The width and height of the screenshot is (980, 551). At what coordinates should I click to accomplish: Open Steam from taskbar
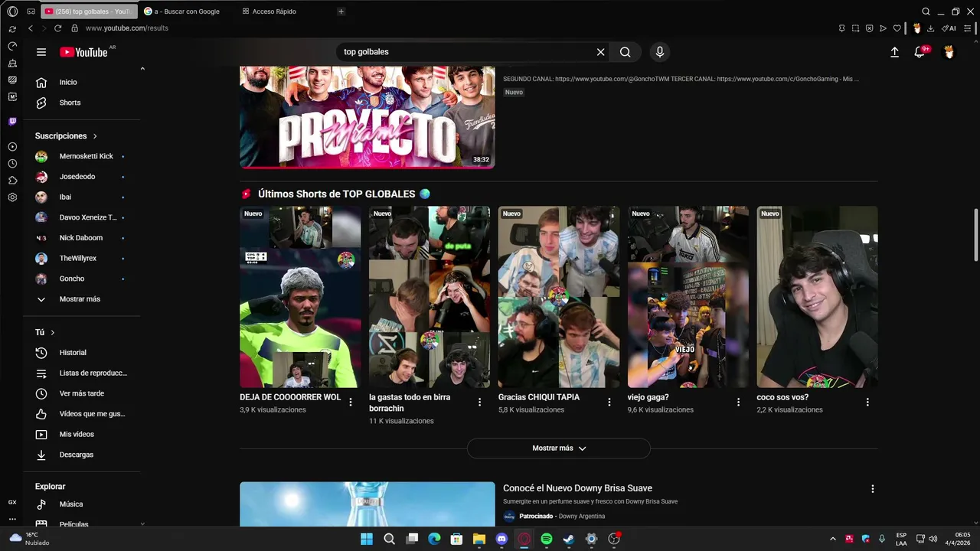click(569, 539)
